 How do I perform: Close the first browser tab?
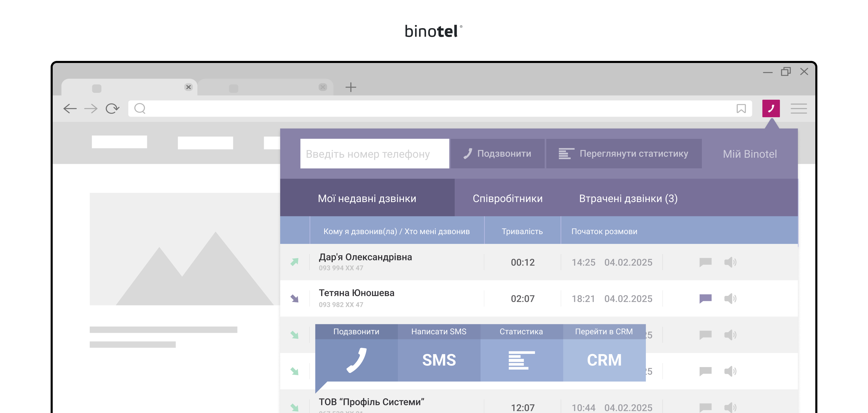tap(188, 87)
